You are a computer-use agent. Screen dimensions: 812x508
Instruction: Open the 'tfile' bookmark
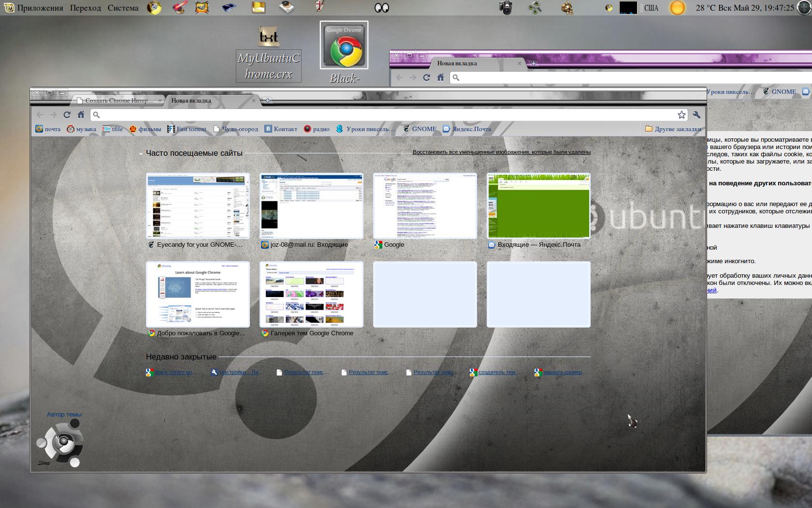click(x=113, y=129)
